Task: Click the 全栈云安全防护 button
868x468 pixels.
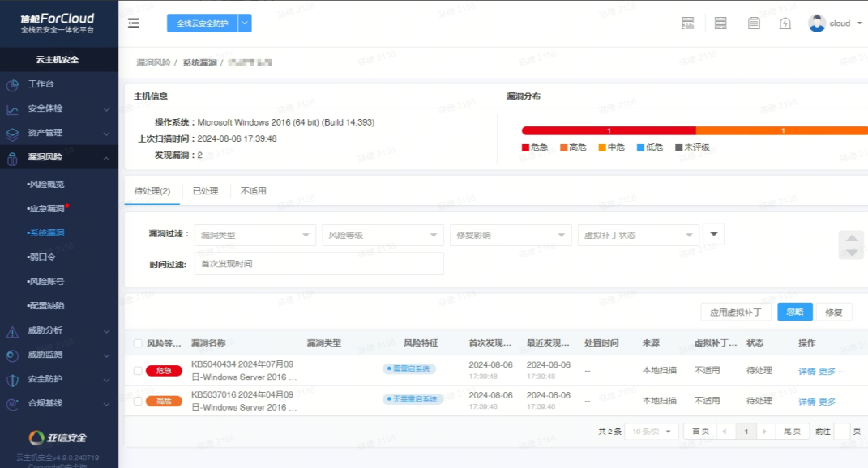Action: point(203,23)
